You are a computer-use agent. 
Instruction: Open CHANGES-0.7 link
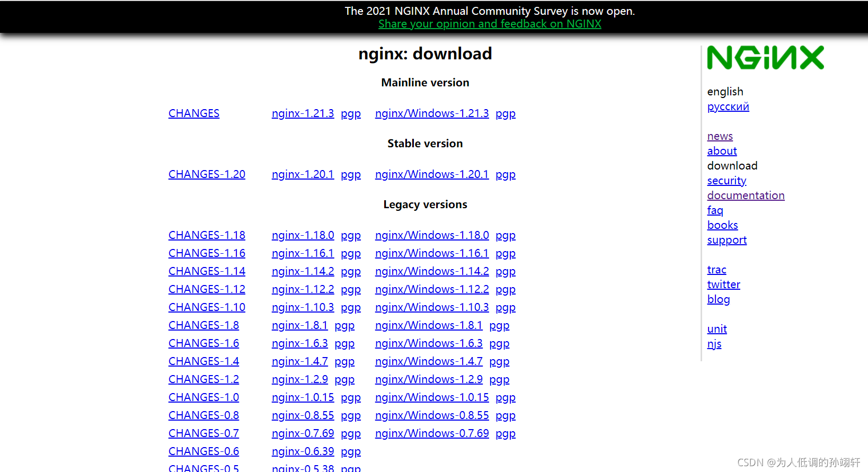point(203,433)
